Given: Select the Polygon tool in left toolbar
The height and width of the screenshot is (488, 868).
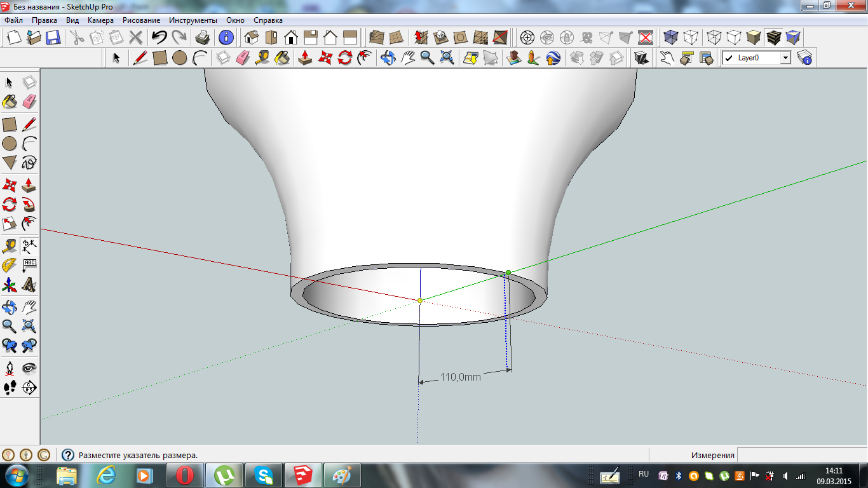Looking at the screenshot, I should point(10,163).
